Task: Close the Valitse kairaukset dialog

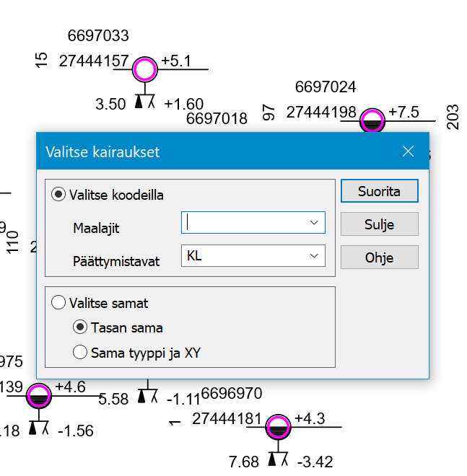Action: point(408,151)
